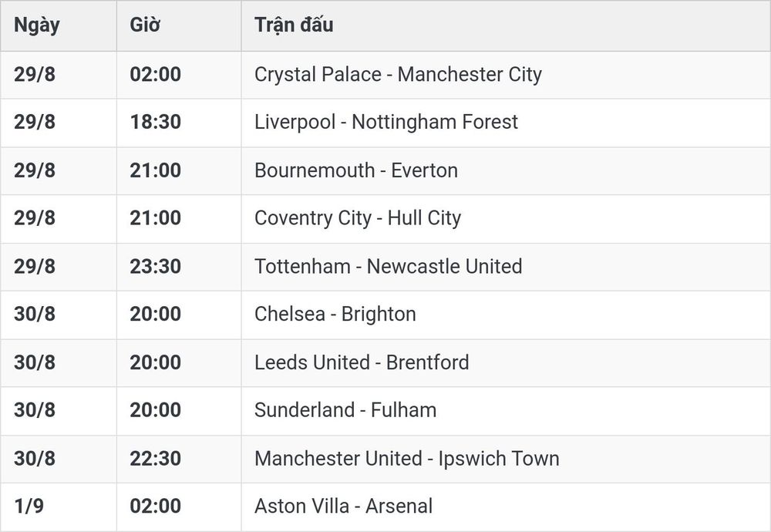Select the Aston Villa - Arsenal match

click(x=343, y=507)
